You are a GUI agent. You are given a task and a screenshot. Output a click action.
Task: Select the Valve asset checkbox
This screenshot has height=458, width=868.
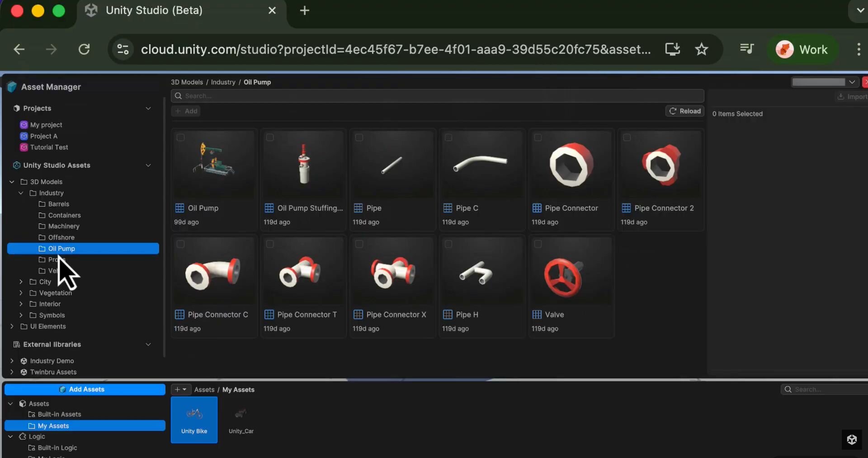538,244
